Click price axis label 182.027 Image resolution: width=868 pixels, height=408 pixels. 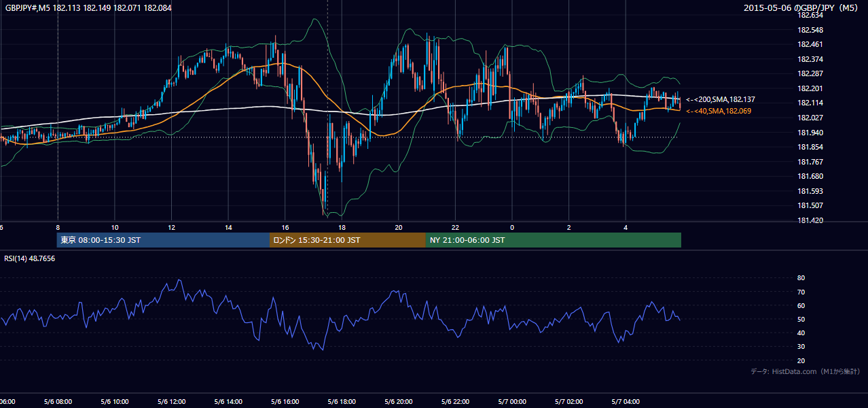[x=809, y=118]
